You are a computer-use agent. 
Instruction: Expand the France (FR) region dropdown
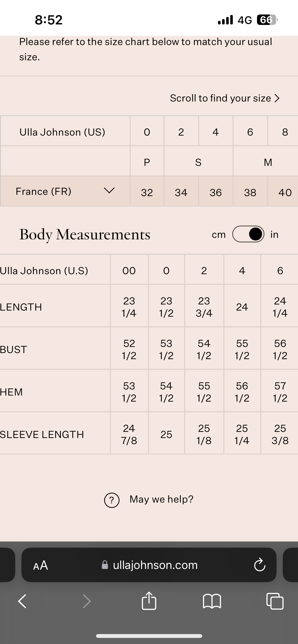pos(43,191)
